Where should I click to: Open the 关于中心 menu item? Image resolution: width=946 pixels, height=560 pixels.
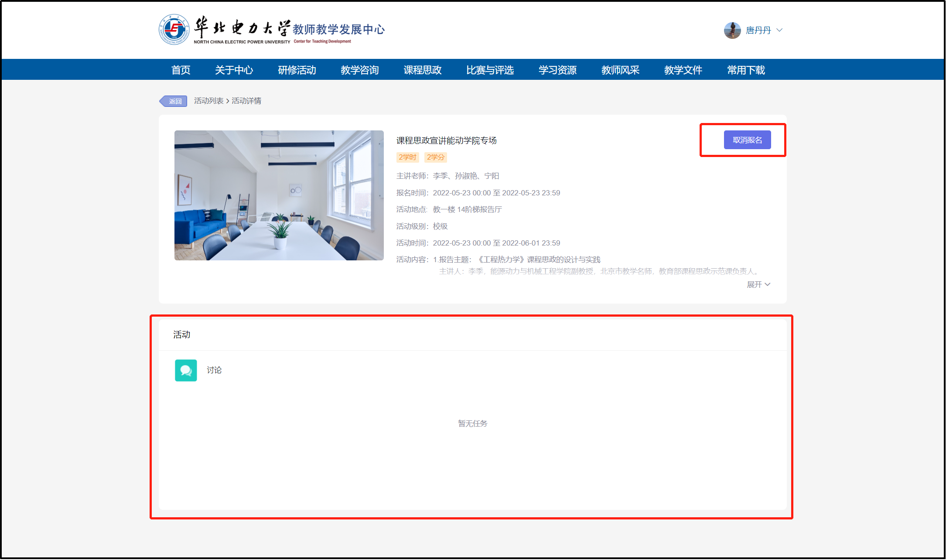pyautogui.click(x=234, y=70)
